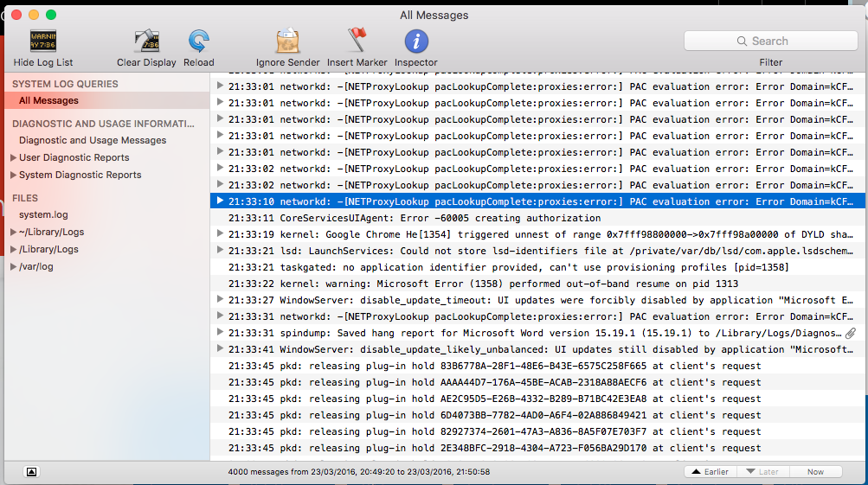Select pkd row with hold AE2C95D5-E26B

tap(537, 399)
